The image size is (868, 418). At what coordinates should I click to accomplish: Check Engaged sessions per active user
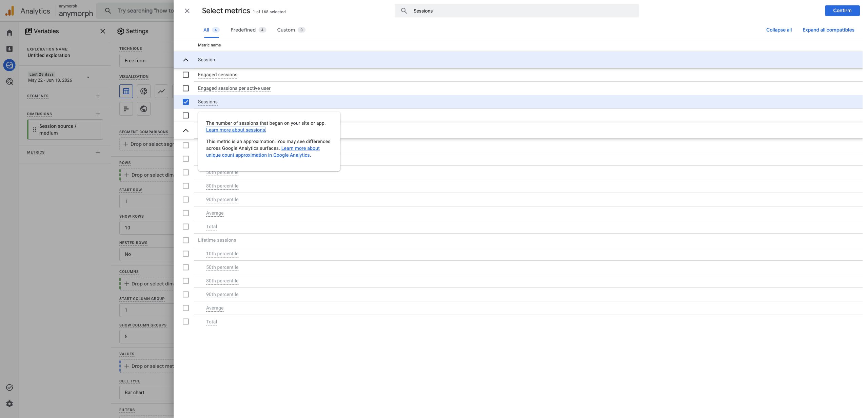[186, 88]
